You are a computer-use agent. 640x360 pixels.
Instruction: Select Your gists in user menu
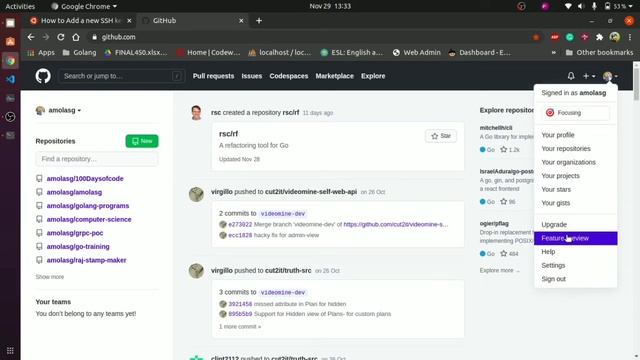pos(576,203)
